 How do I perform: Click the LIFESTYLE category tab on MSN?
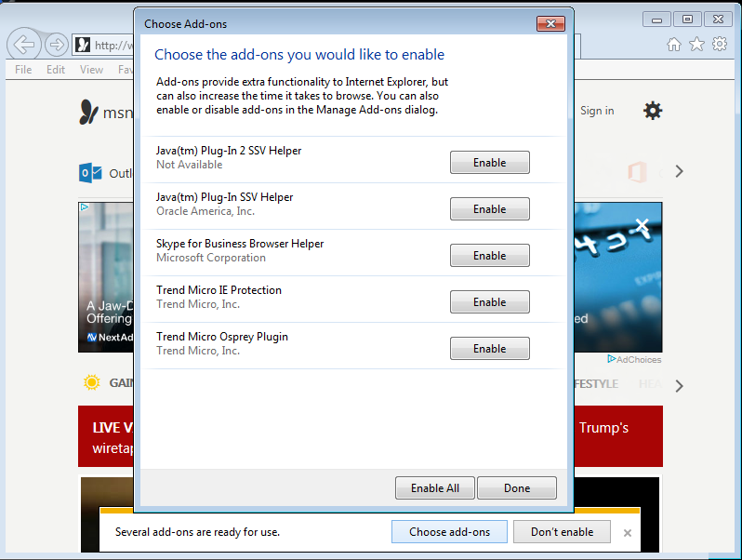click(596, 384)
